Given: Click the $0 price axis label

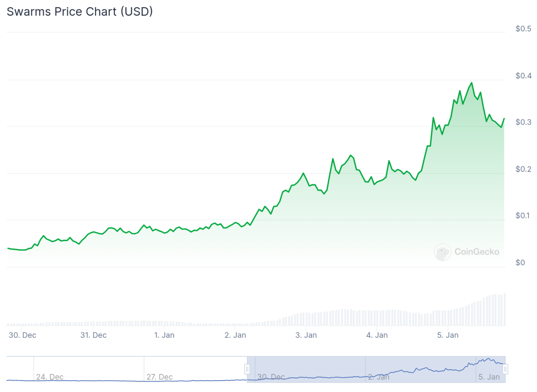Looking at the screenshot, I should (x=520, y=262).
